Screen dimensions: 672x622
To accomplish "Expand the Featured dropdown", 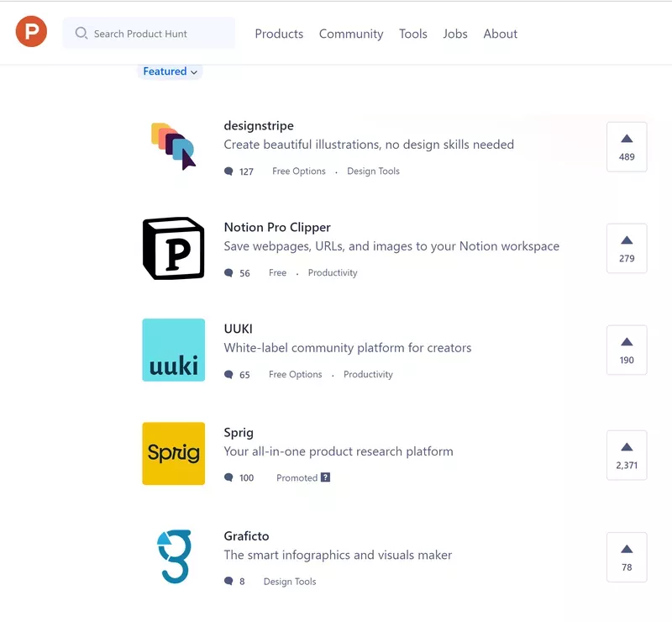I will click(170, 71).
